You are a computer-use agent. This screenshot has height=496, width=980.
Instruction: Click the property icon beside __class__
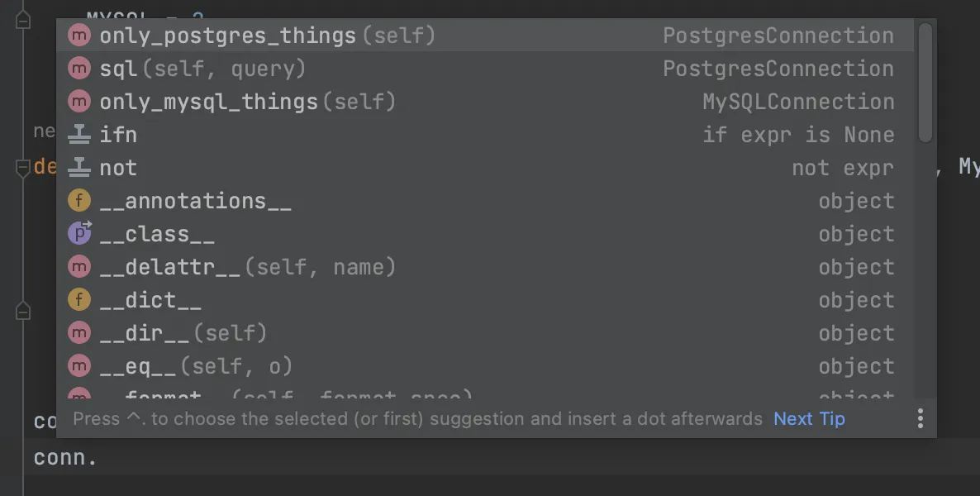pyautogui.click(x=78, y=234)
